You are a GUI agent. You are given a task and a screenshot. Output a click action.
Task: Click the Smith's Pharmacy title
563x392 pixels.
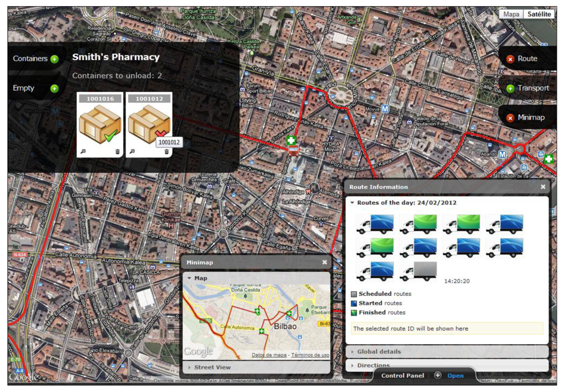[x=115, y=57]
